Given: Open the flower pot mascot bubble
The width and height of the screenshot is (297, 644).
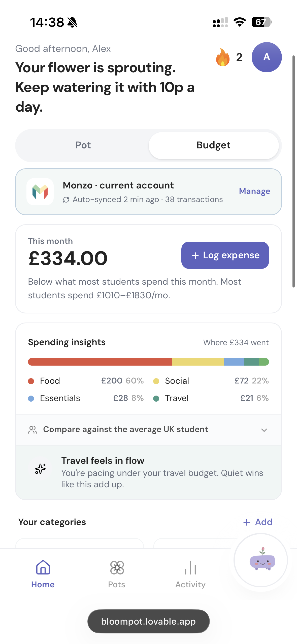Looking at the screenshot, I should coord(261,560).
